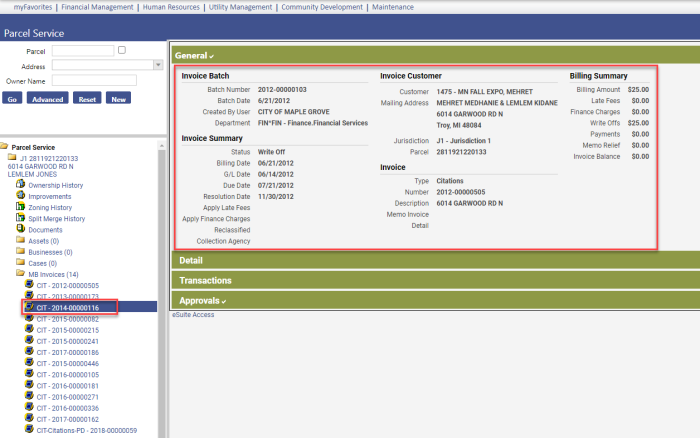
Task: Collapse the General section header
Action: click(435, 55)
